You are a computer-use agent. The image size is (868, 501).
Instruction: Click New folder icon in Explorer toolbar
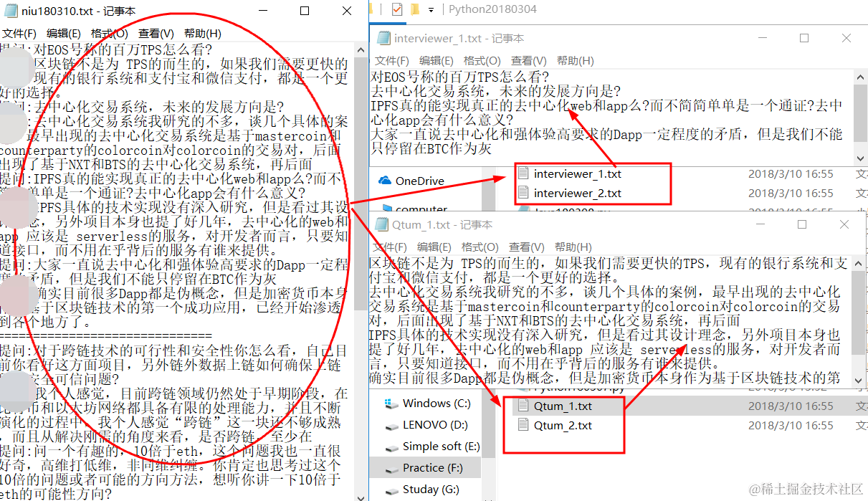click(x=414, y=9)
